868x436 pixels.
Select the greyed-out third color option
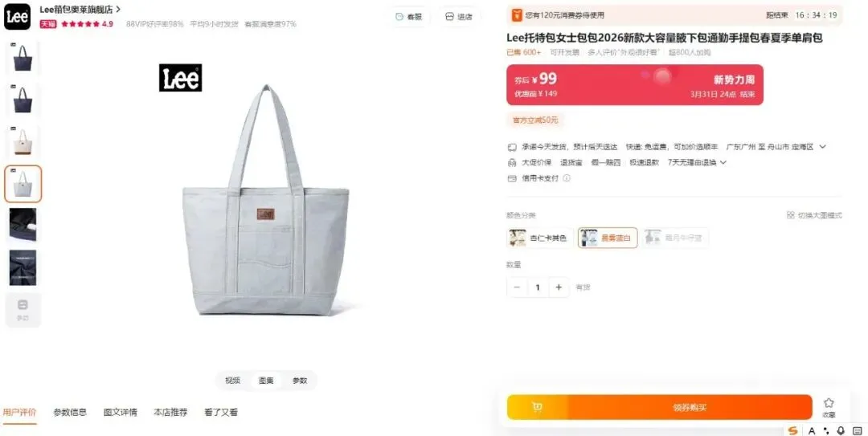(675, 238)
